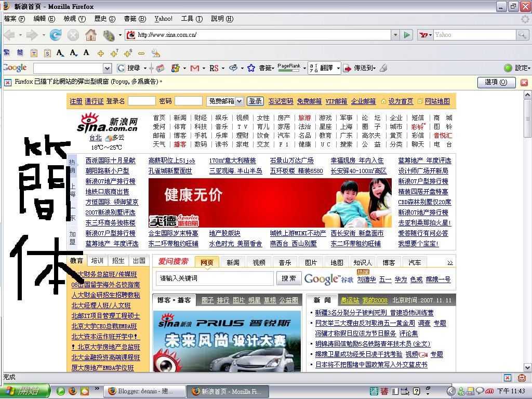Screen dimensions: 532x399
Task: Click the 密码 password input field
Action: [188, 101]
